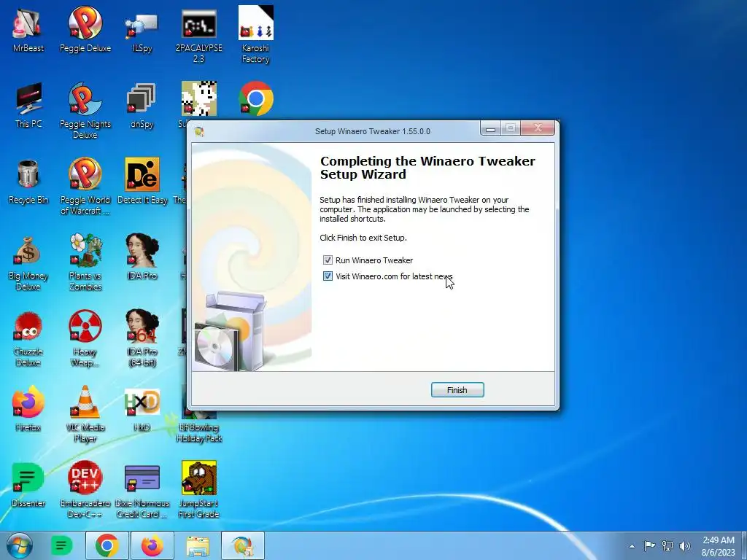
Task: Select Embarcadero Dev-C++ icon
Action: coord(85,491)
